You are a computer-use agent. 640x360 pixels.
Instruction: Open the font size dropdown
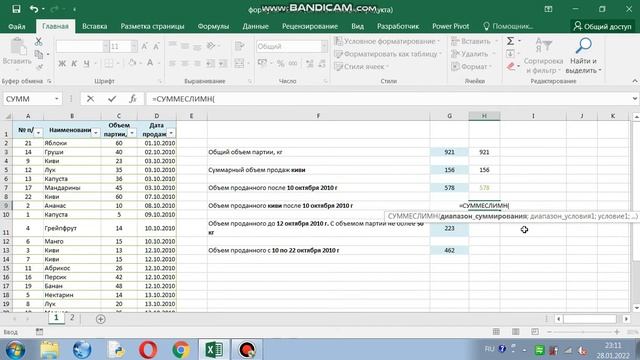coord(134,47)
